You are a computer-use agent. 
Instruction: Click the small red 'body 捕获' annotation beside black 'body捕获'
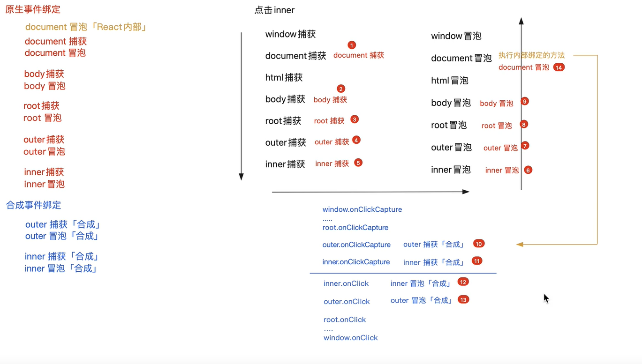(x=330, y=99)
